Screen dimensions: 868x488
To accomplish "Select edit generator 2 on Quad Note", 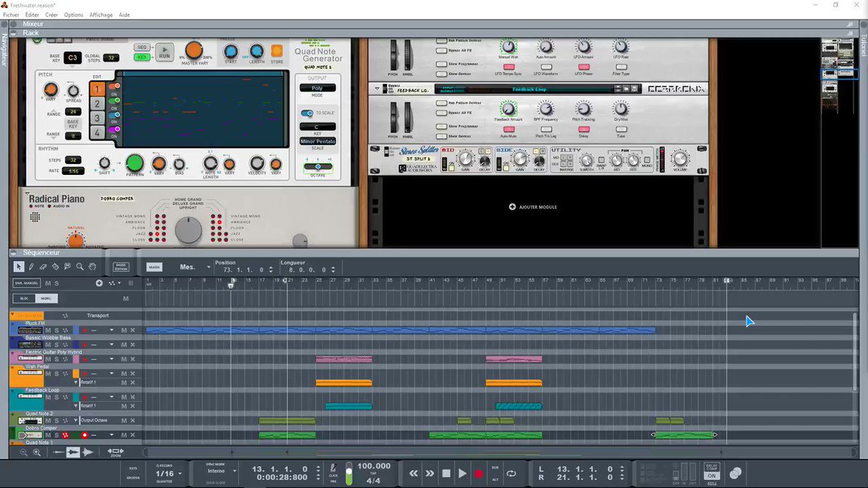I will pos(97,104).
